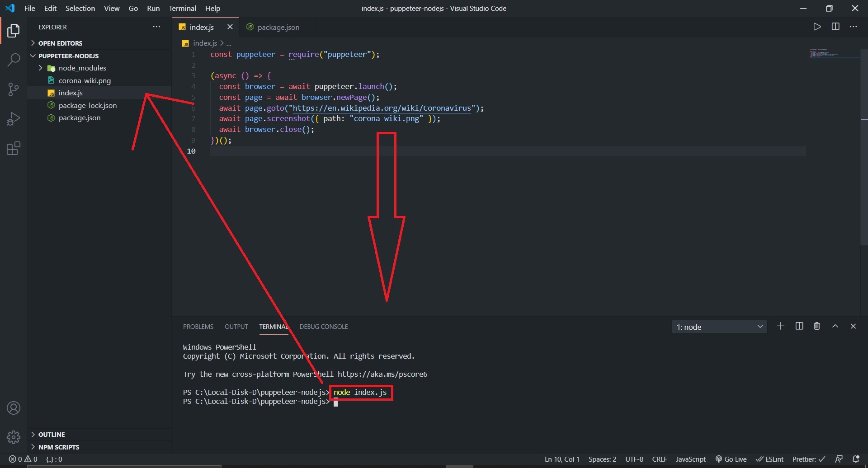Screen dimensions: 868x468
Task: Open the Manage gear icon
Action: coord(14,437)
